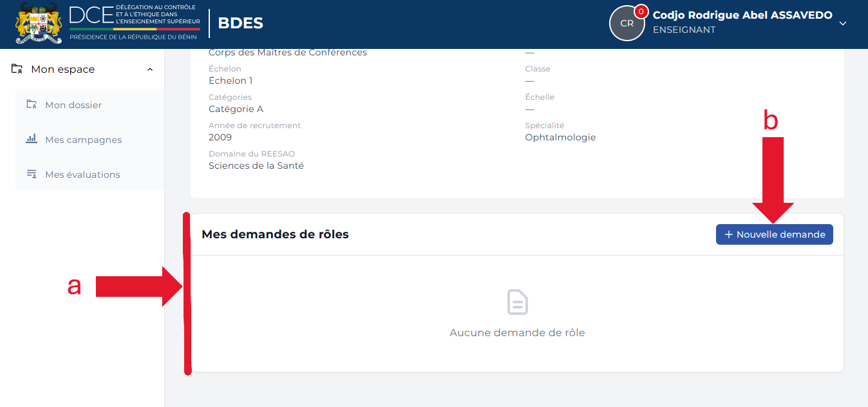Screen dimensions: 868x407
Task: Click the Corps des Maîtres de Conférences value
Action: coord(288,52)
